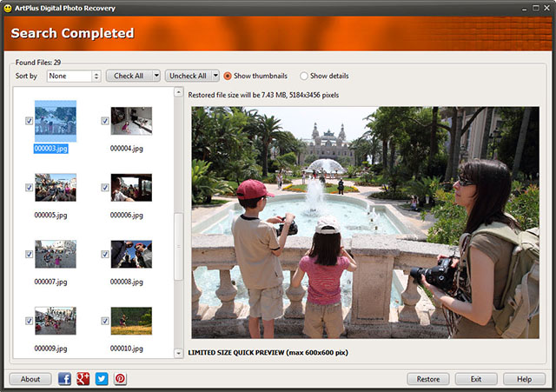Open the Facebook share icon

(65, 379)
